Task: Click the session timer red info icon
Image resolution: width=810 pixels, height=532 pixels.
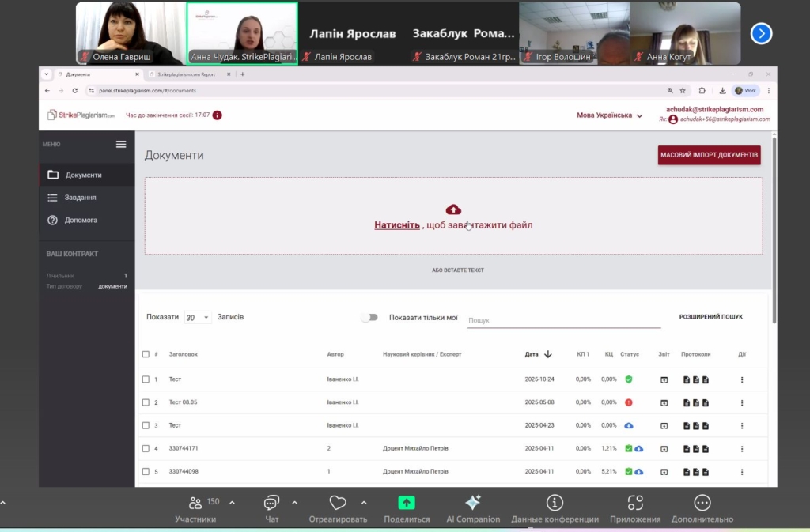Action: [x=218, y=115]
